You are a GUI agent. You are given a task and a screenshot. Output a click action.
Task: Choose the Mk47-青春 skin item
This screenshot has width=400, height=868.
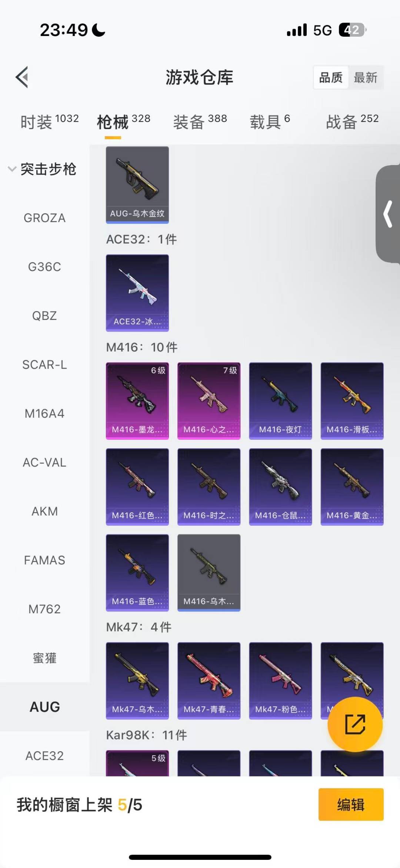pyautogui.click(x=209, y=681)
